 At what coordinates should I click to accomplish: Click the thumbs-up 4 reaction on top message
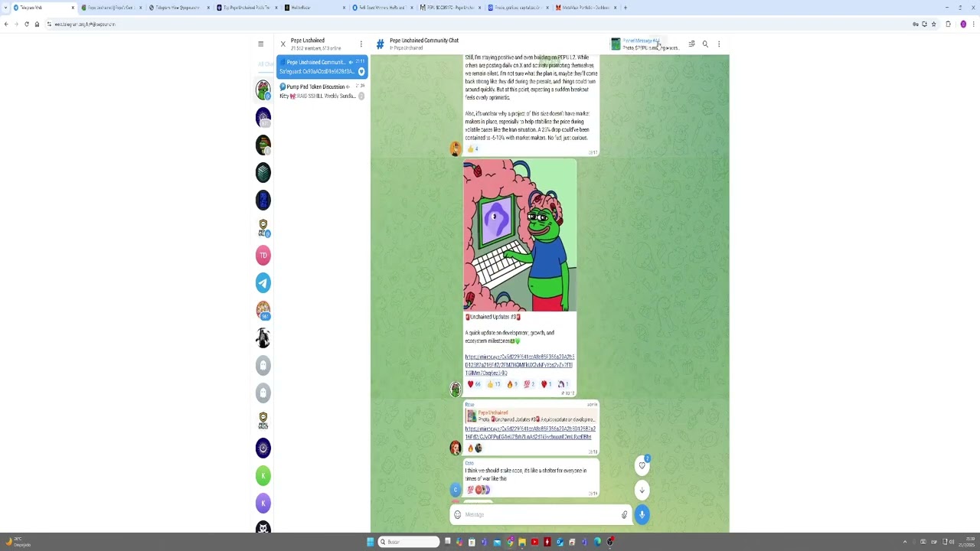click(472, 148)
